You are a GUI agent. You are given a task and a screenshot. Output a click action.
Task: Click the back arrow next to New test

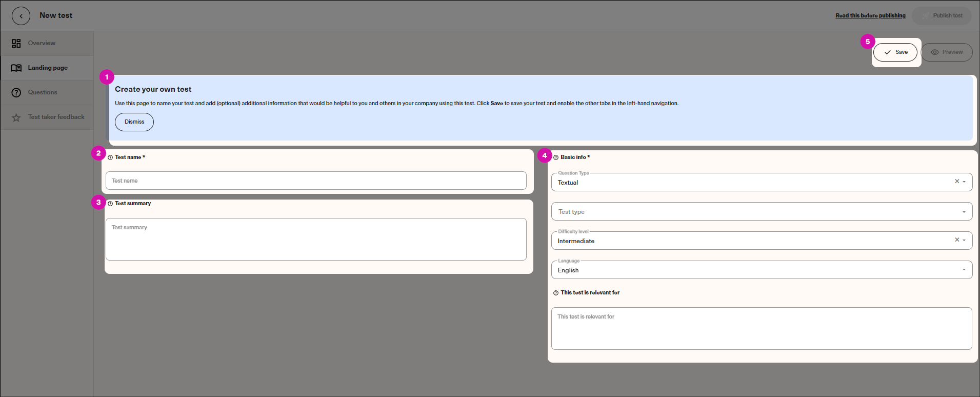(x=21, y=16)
